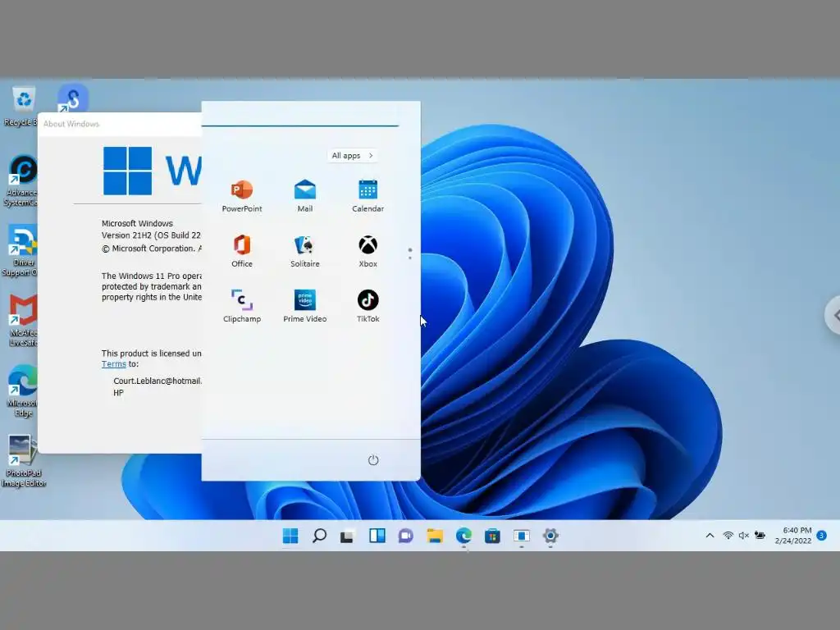Click the Microsoft Windows text line
The width and height of the screenshot is (840, 630).
point(137,223)
